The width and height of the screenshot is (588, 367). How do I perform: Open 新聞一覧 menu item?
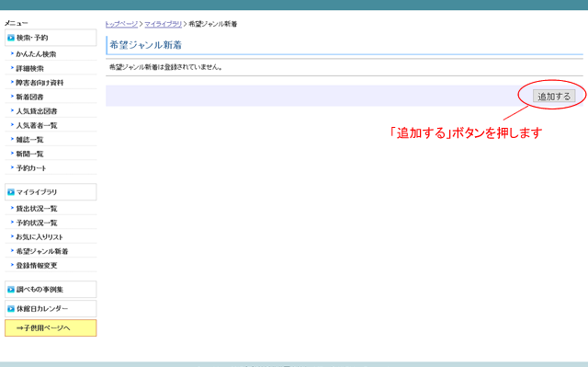29,154
